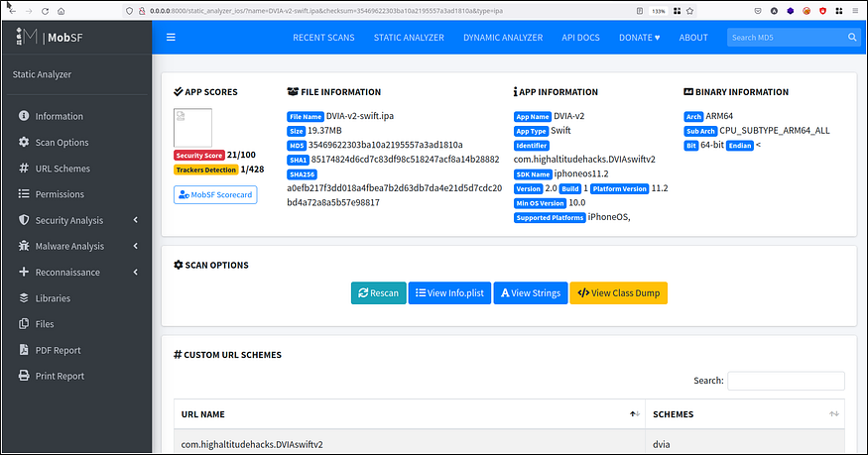Select the MD5 hash value text
Screen dimensions: 868x455
[385, 145]
